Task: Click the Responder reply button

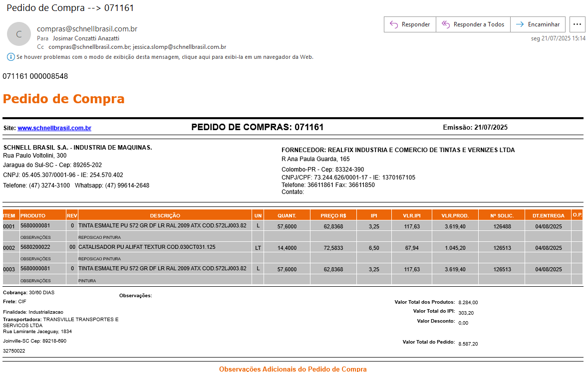Action: click(410, 24)
